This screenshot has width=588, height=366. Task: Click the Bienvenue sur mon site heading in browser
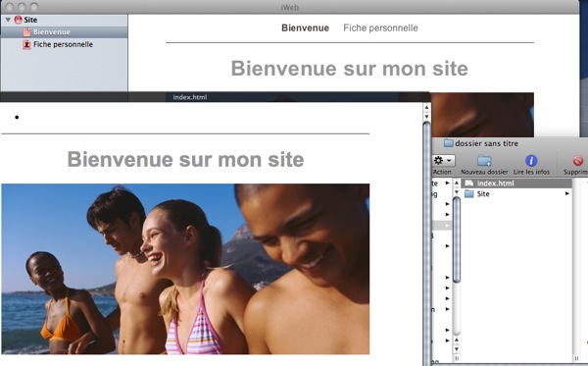(185, 159)
